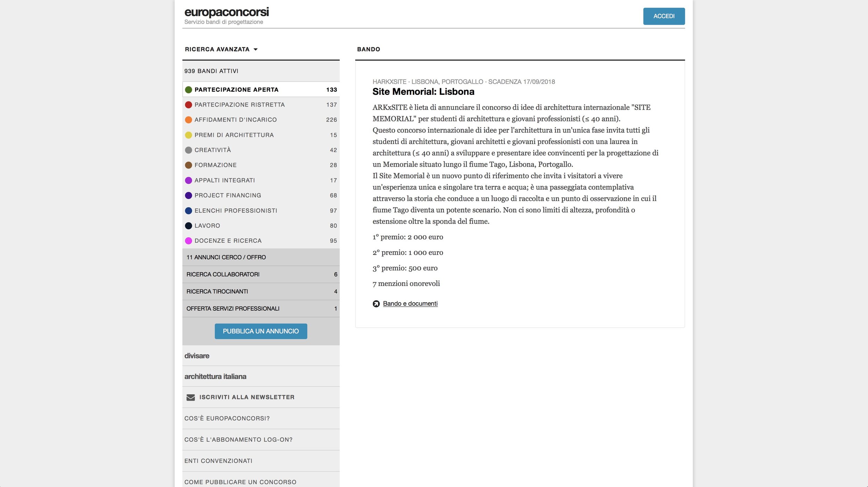
Task: Click the magenta Docenze e Ricerca dot
Action: coord(189,241)
